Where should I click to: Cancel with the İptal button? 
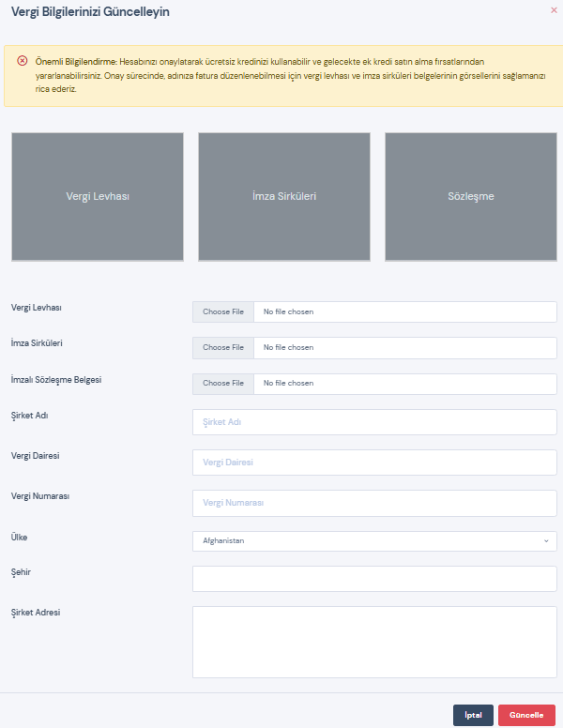(473, 715)
